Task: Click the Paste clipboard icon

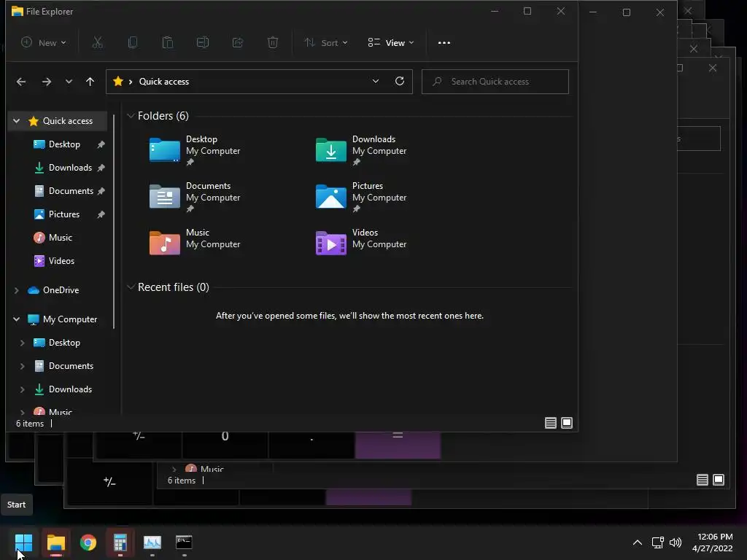Action: tap(168, 43)
